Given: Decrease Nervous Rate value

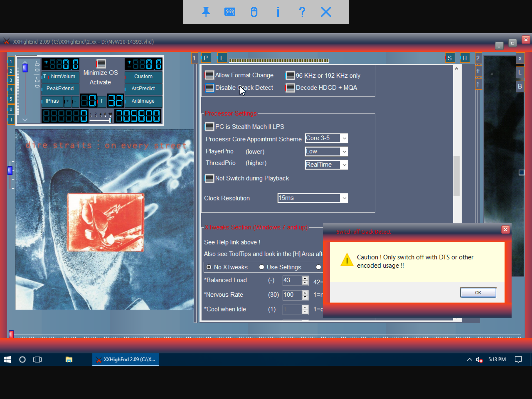Looking at the screenshot, I should click(x=305, y=297).
